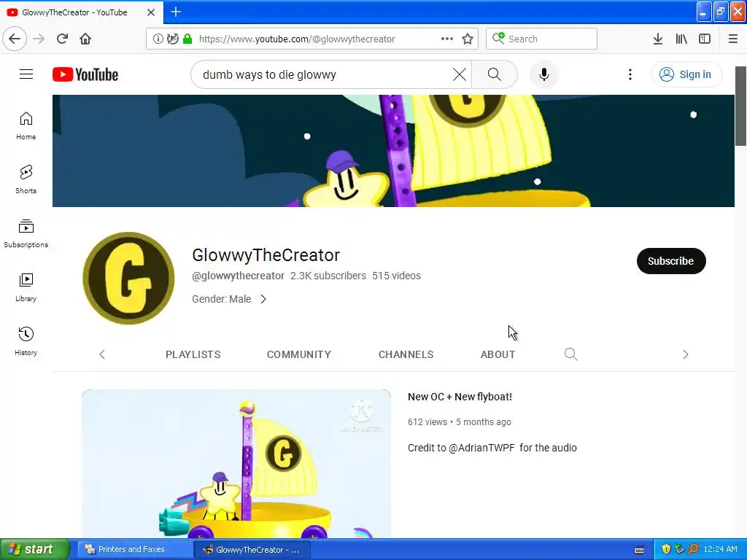Bookmark this page with the star icon
Image resolution: width=747 pixels, height=560 pixels.
pyautogui.click(x=468, y=39)
